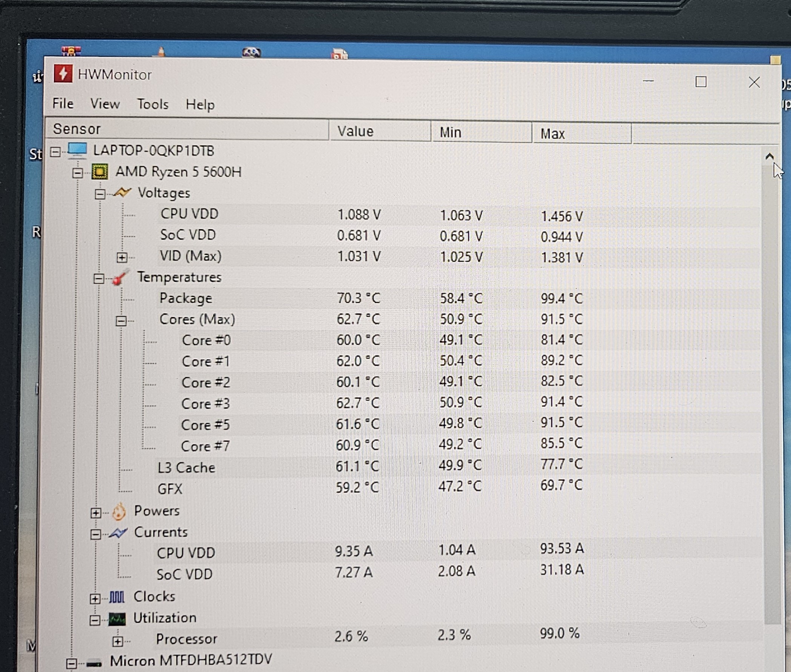
Task: Click the scrollbar up arrow
Action: pos(769,156)
